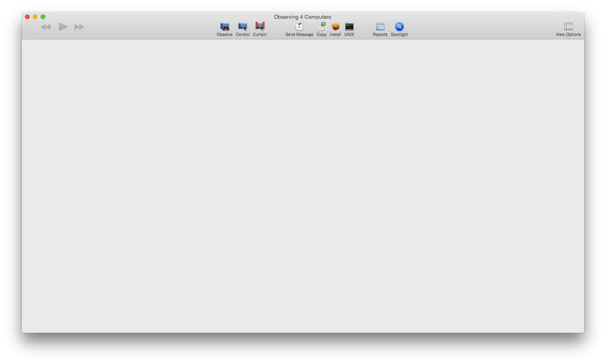This screenshot has height=364, width=606.
Task: Click the Copy items icon
Action: pos(321,27)
